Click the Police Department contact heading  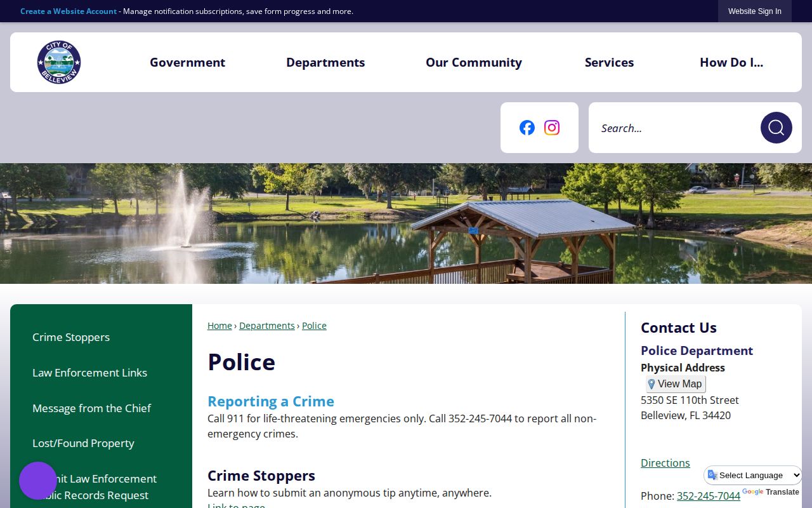click(697, 351)
